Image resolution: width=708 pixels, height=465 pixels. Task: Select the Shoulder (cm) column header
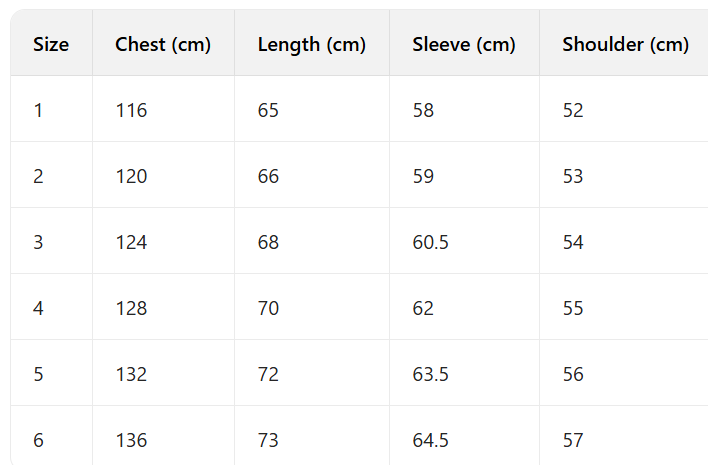tap(625, 44)
